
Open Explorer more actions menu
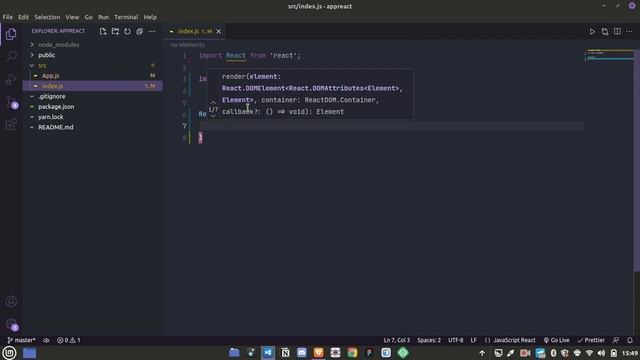(152, 31)
